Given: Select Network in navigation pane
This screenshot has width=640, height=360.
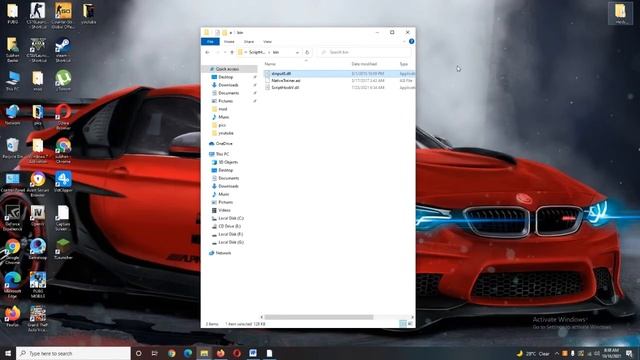Looking at the screenshot, I should click(223, 253).
